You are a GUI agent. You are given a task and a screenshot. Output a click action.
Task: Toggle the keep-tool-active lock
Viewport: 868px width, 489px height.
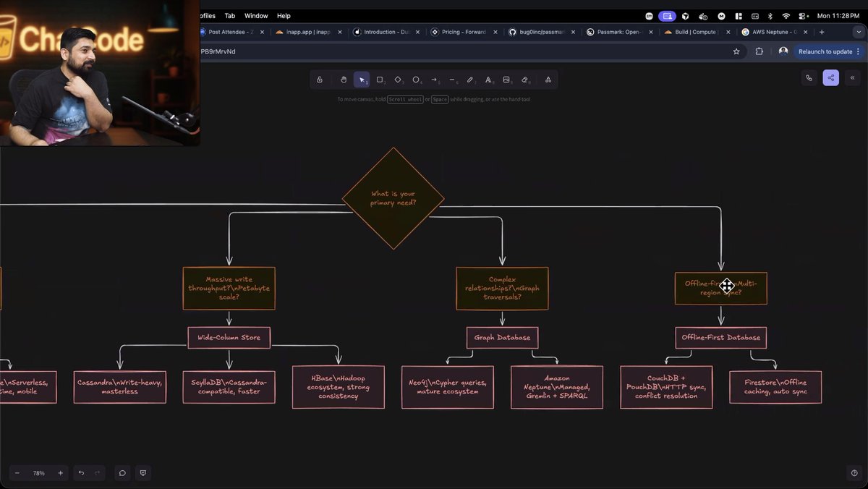[x=320, y=80]
